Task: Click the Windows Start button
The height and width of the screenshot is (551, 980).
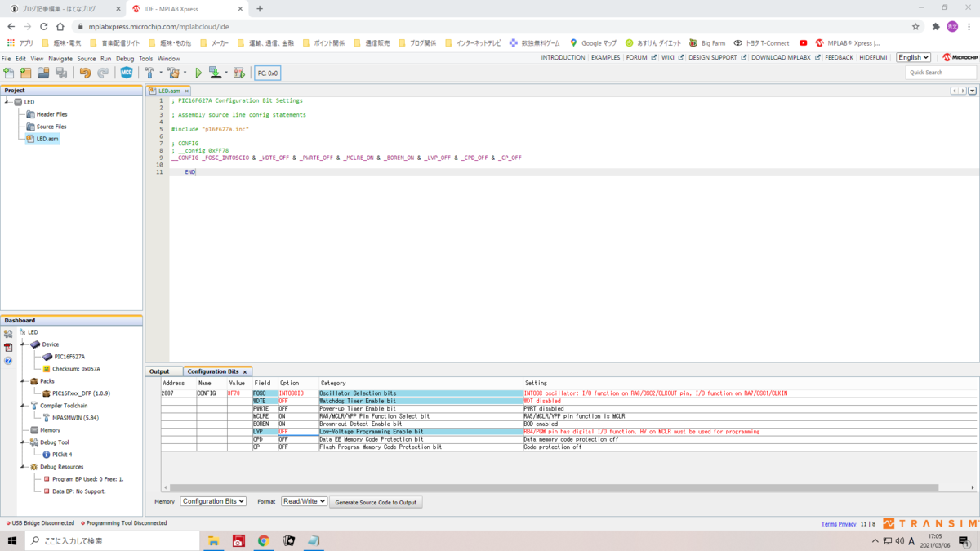Action: [x=12, y=540]
